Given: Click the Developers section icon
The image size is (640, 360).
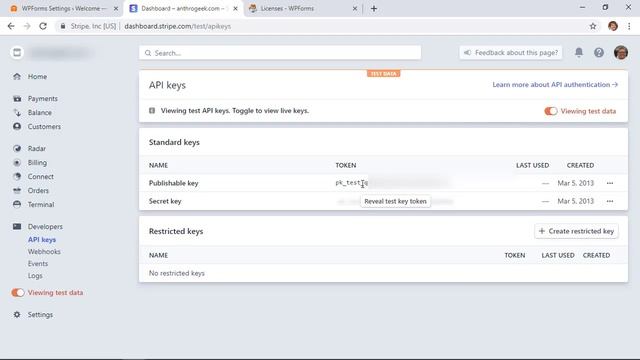Looking at the screenshot, I should pyautogui.click(x=17, y=227).
